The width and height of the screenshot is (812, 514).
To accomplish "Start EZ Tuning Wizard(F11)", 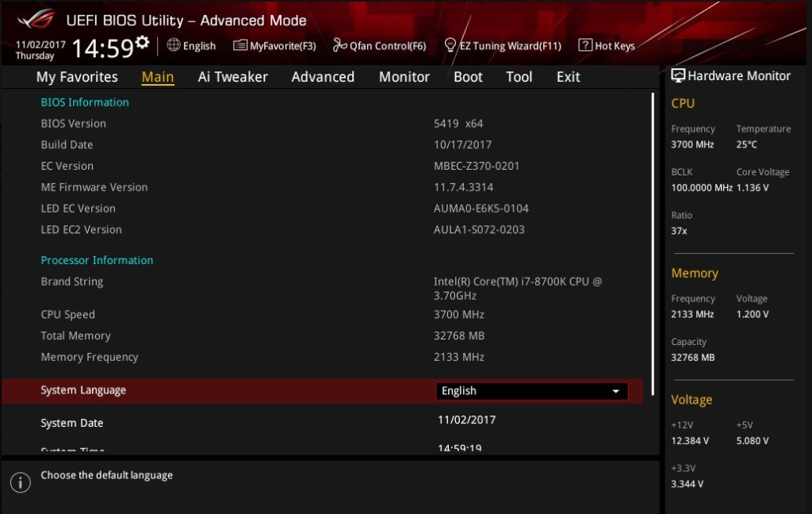I will pos(503,45).
